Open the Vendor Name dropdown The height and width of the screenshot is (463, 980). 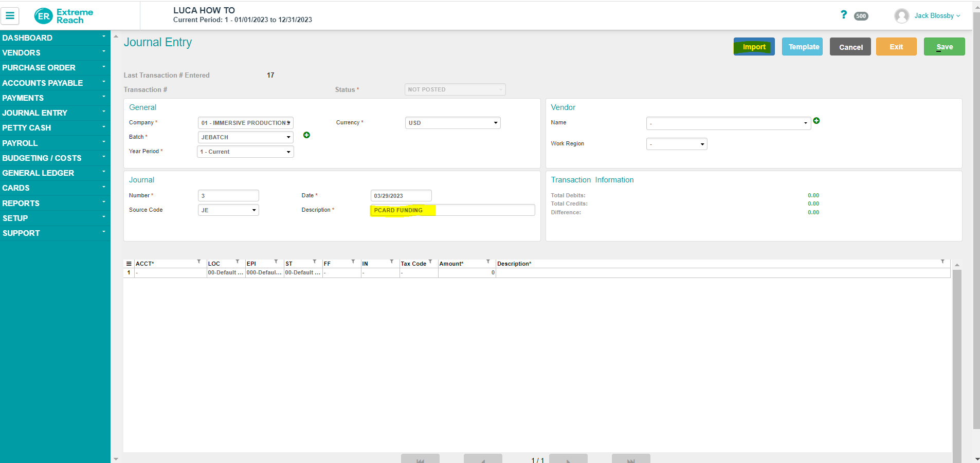728,123
